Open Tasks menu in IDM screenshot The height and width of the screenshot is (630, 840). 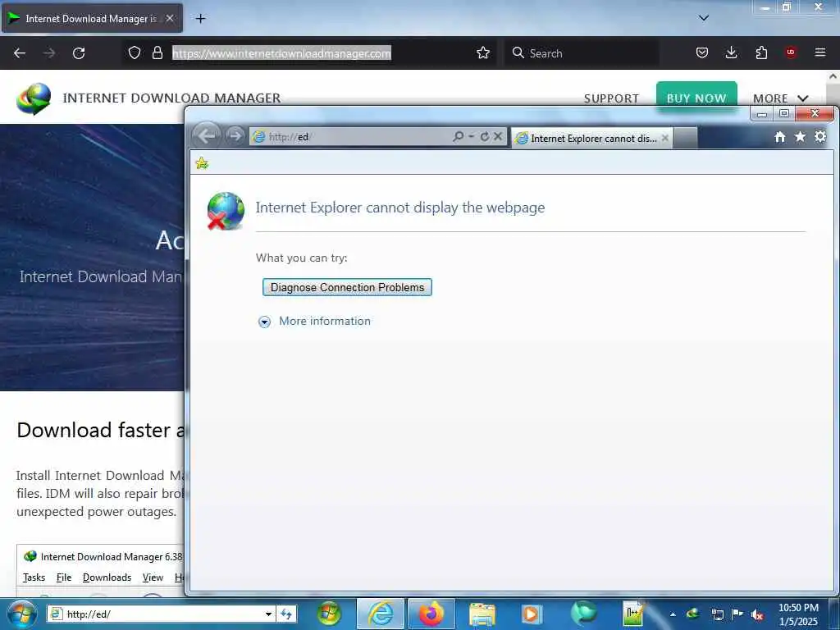34,577
